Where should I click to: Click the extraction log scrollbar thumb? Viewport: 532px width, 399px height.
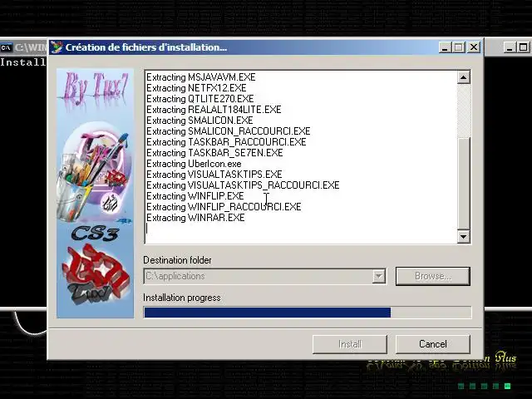pos(464,183)
